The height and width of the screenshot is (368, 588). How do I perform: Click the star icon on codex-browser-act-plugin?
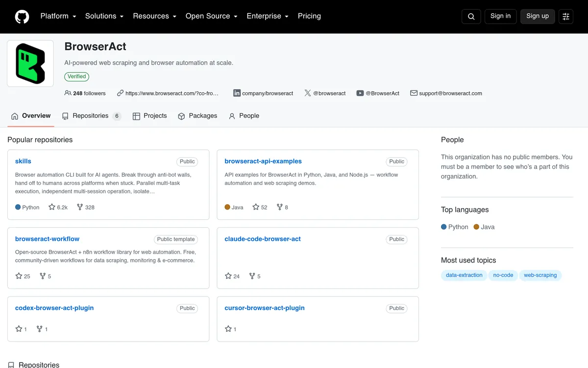point(19,329)
